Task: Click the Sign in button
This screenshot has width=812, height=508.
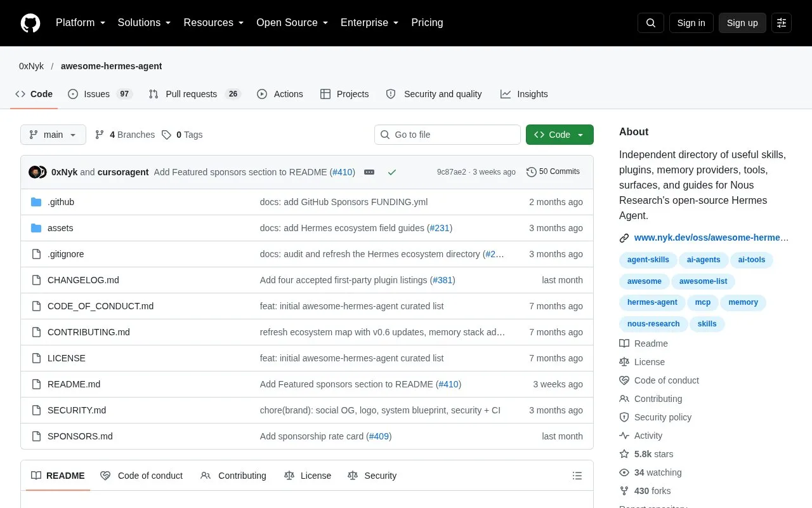Action: pyautogui.click(x=691, y=23)
